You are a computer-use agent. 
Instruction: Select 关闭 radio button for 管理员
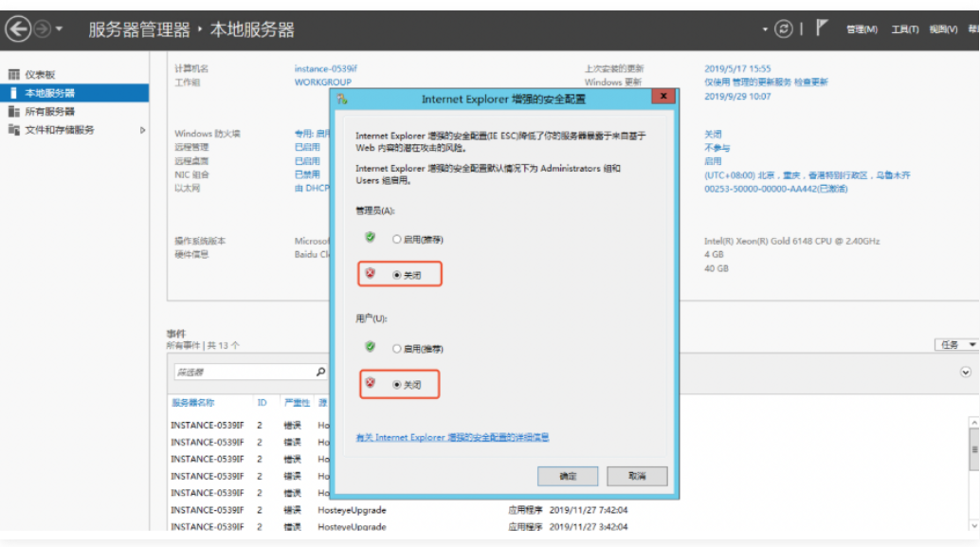[397, 275]
